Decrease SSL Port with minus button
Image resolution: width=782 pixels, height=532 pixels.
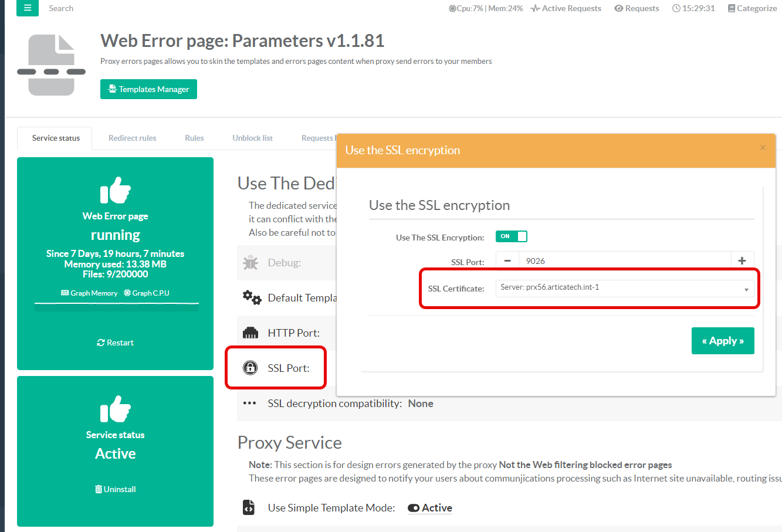click(507, 261)
